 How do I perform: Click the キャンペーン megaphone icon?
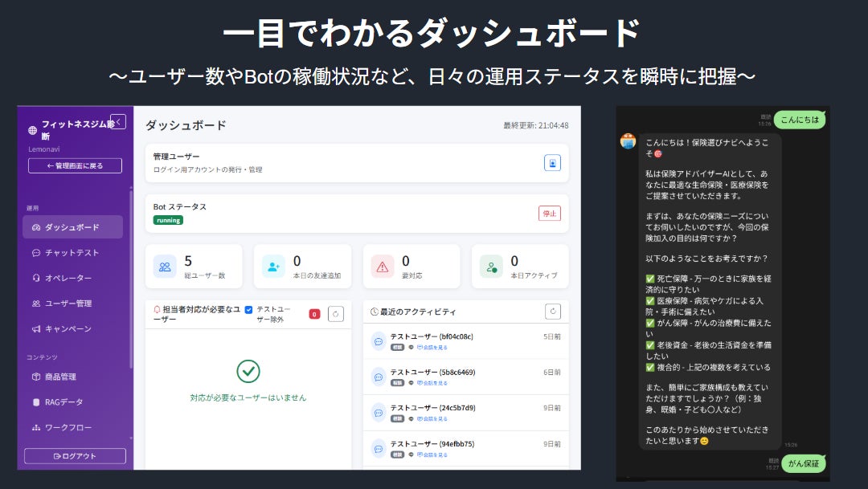coord(35,328)
